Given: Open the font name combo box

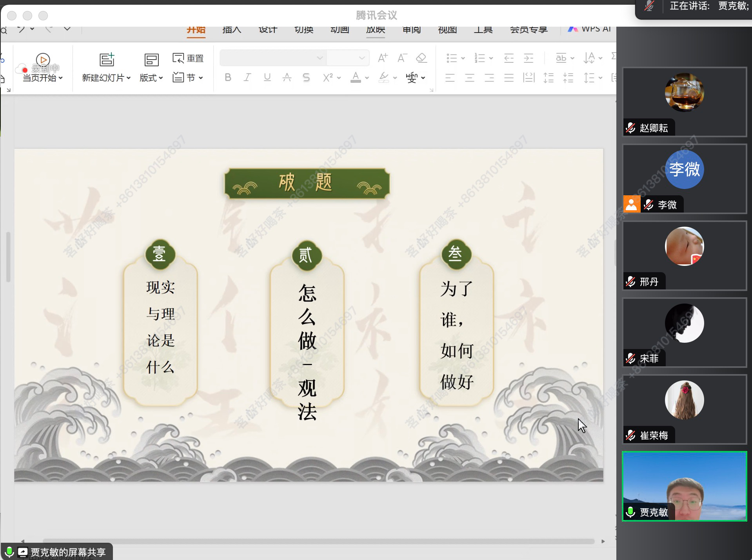Looking at the screenshot, I should point(273,58).
